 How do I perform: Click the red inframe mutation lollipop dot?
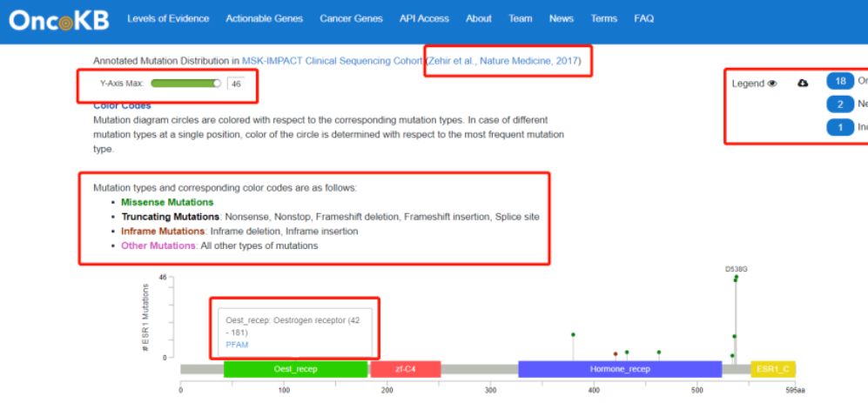616,354
